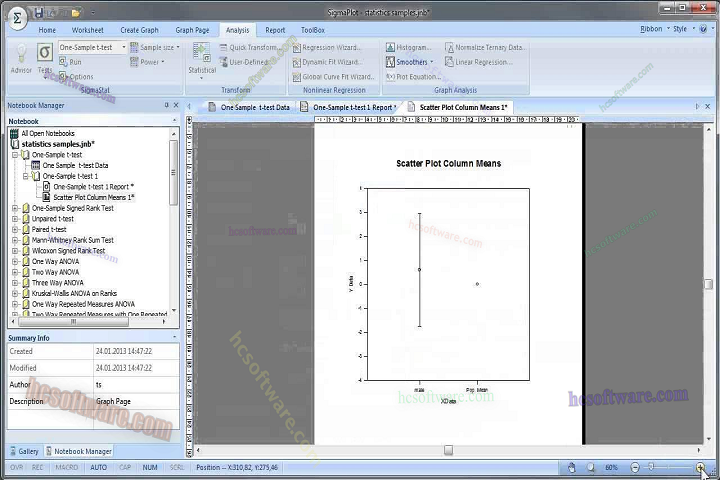The image size is (720, 480).
Task: Collapse the One-Sample t-test section
Action: coord(15,155)
